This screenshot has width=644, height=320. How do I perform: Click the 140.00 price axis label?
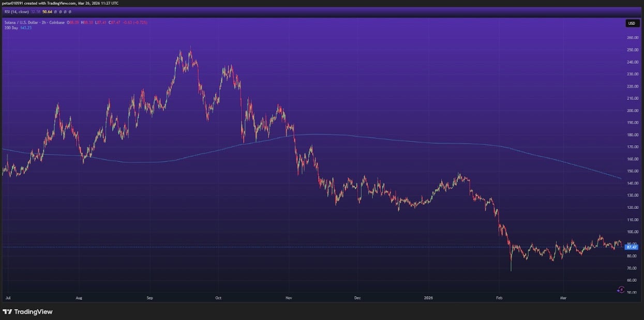[632, 184]
